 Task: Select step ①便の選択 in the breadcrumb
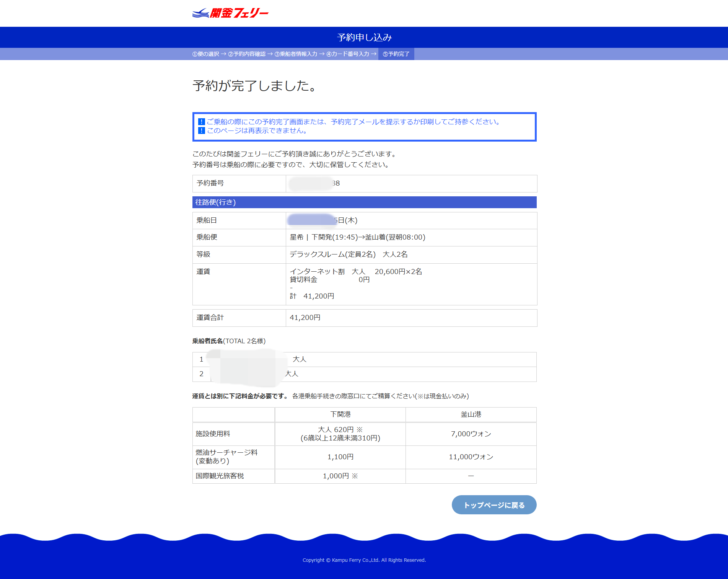coord(205,54)
